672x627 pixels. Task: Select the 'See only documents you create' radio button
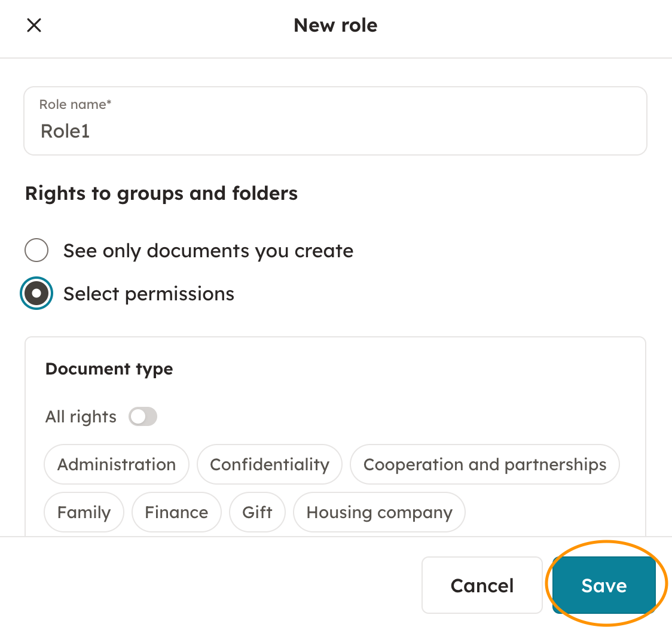click(x=36, y=251)
